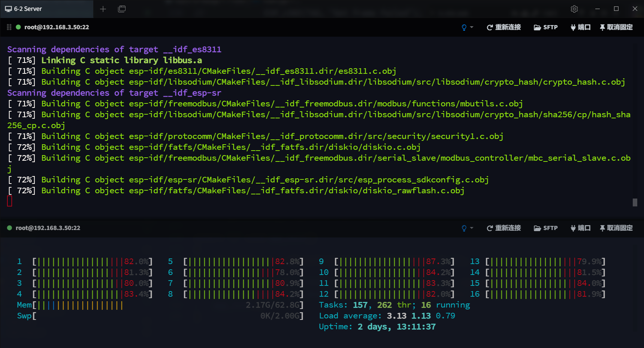
Task: Click the upper terminal scrollbar thumb
Action: (635, 202)
